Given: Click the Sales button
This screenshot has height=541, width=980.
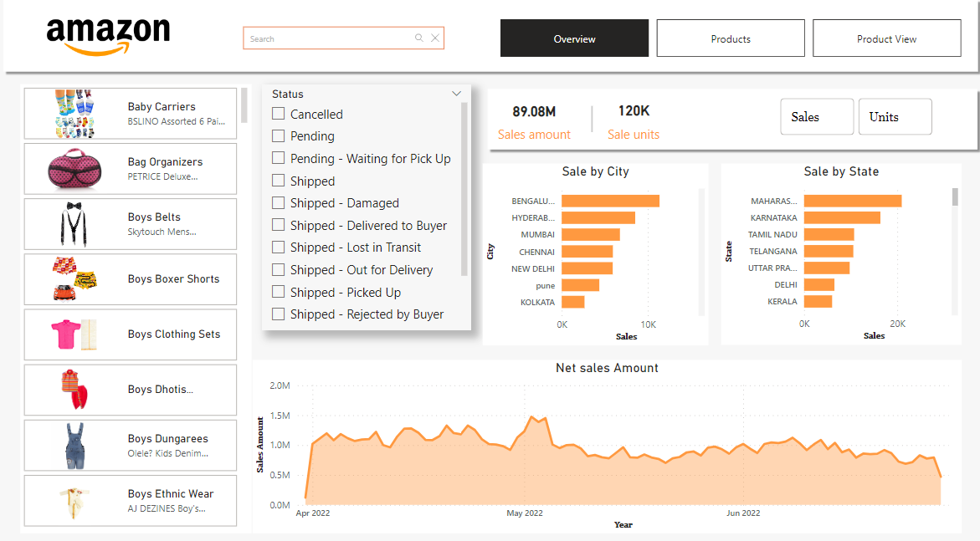Looking at the screenshot, I should pyautogui.click(x=817, y=117).
